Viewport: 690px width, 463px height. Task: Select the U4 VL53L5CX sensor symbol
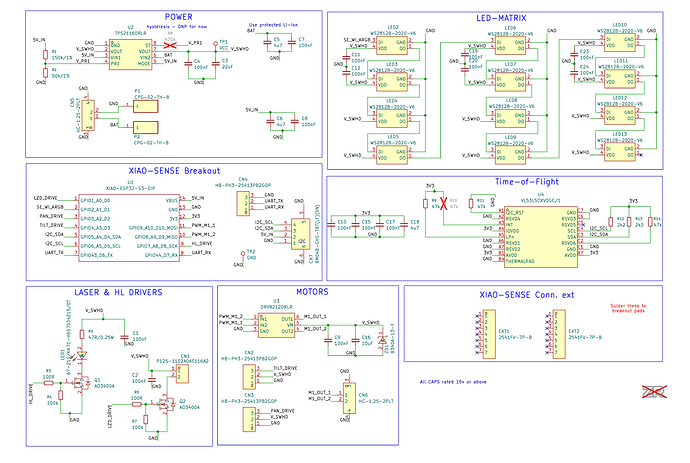pyautogui.click(x=541, y=237)
